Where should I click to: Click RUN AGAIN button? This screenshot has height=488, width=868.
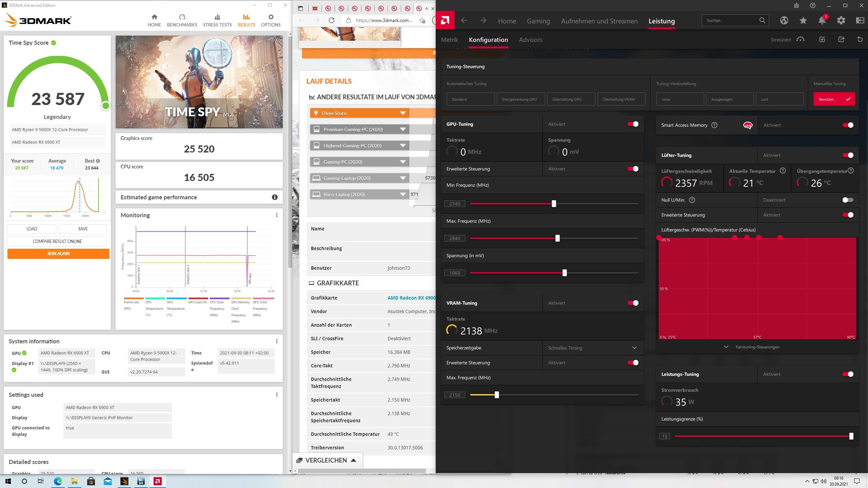point(58,253)
